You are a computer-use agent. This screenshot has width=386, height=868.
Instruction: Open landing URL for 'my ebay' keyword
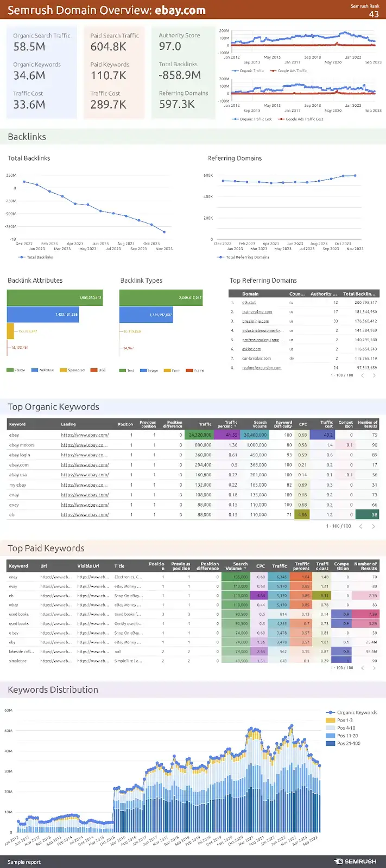(85, 484)
